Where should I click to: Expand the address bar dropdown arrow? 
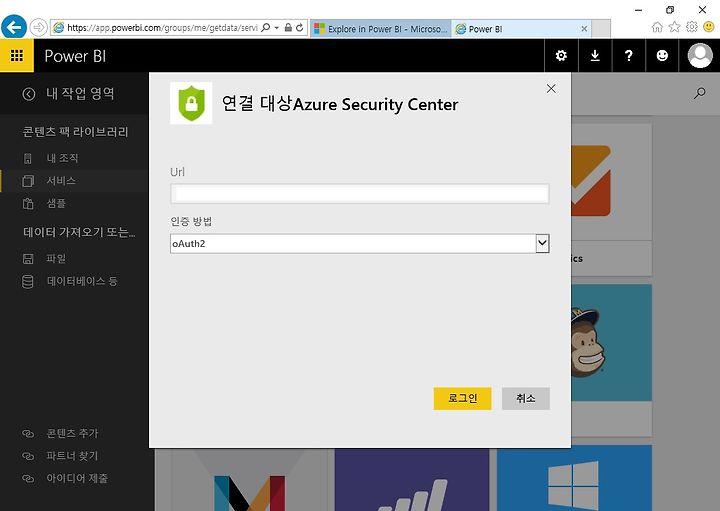pyautogui.click(x=277, y=28)
